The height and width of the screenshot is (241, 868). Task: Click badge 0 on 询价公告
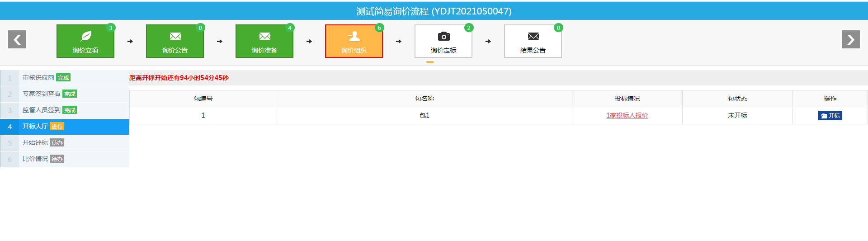pyautogui.click(x=200, y=28)
